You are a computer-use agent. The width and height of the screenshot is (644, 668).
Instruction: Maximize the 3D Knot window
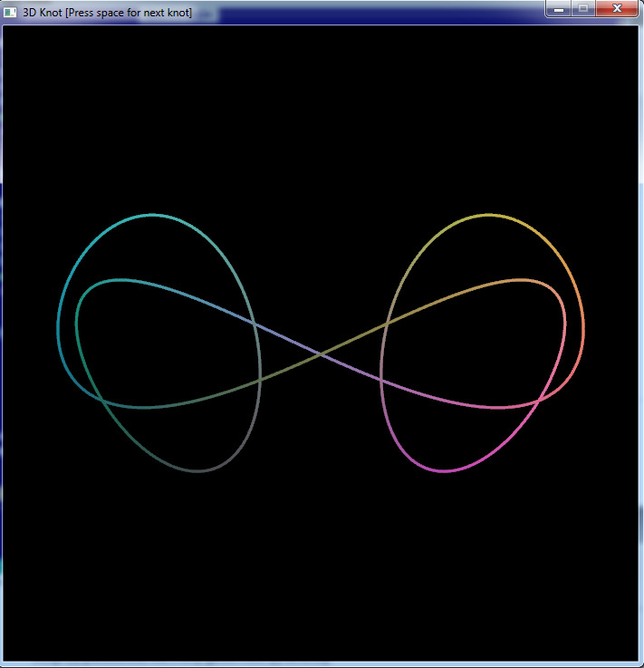[583, 8]
